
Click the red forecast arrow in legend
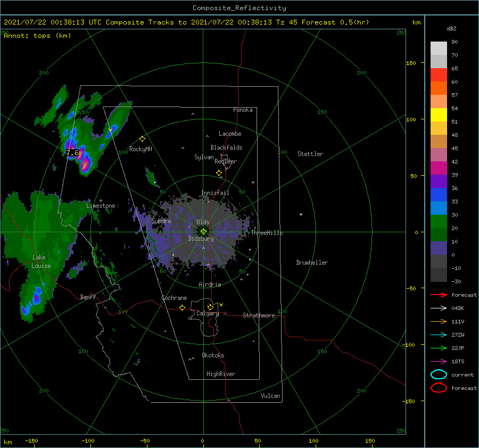(x=439, y=295)
